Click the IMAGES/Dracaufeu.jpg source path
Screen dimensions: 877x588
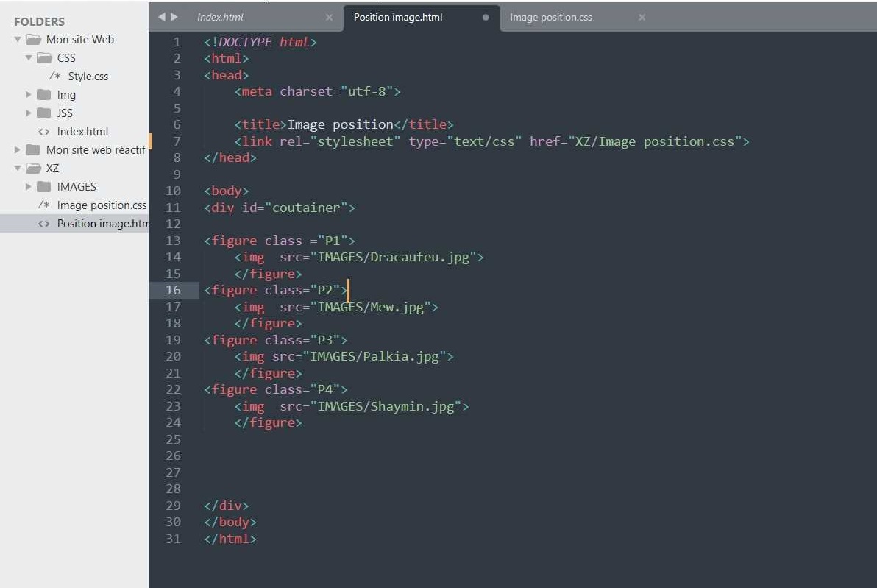click(x=393, y=258)
